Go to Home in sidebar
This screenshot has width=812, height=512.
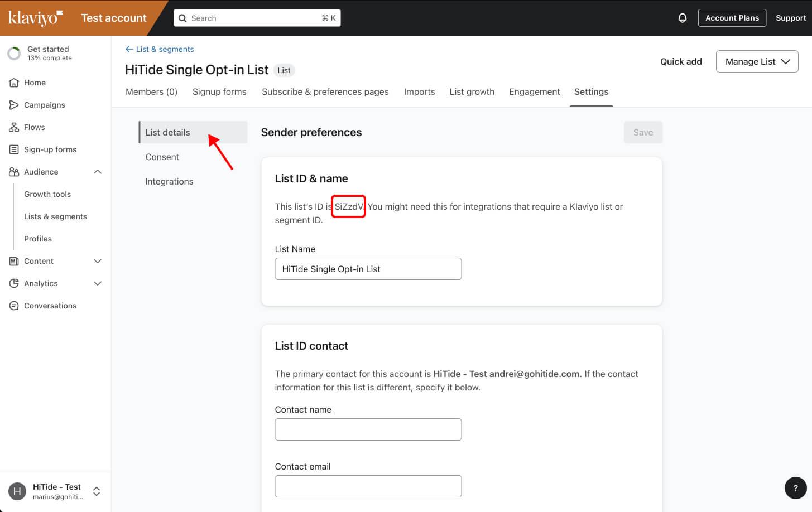[x=35, y=83]
